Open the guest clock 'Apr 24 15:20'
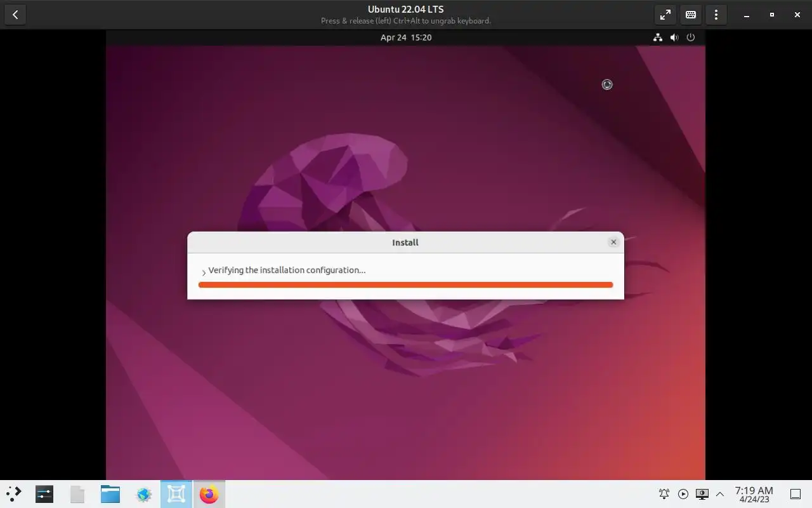Viewport: 812px width, 508px height. pos(406,37)
